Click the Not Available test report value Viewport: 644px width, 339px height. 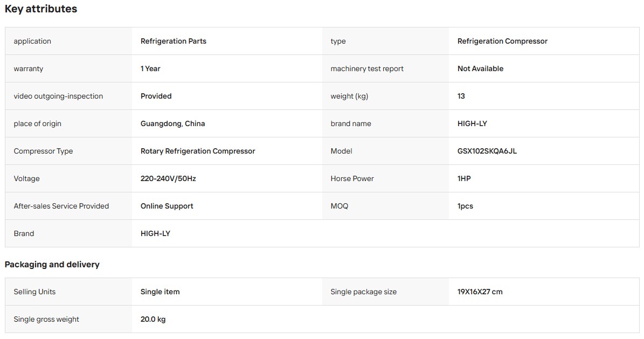(x=480, y=68)
